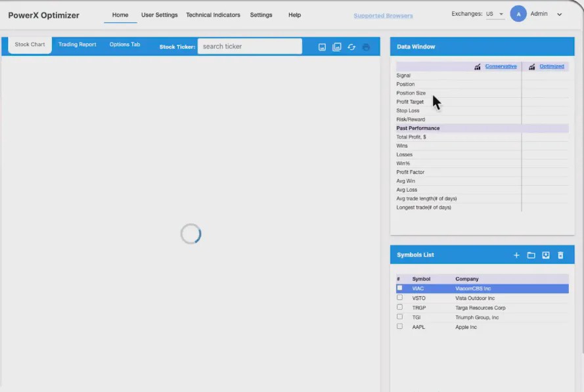Select Apple Inc row

click(x=482, y=327)
